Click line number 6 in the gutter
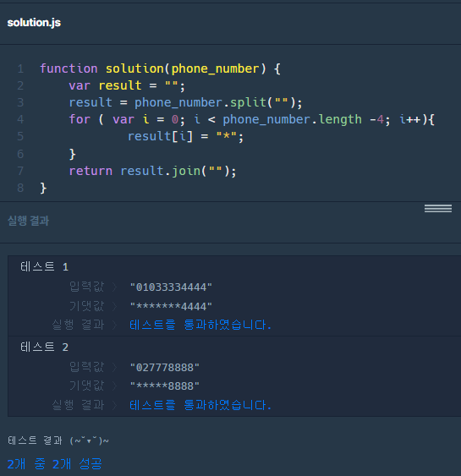 coord(20,154)
